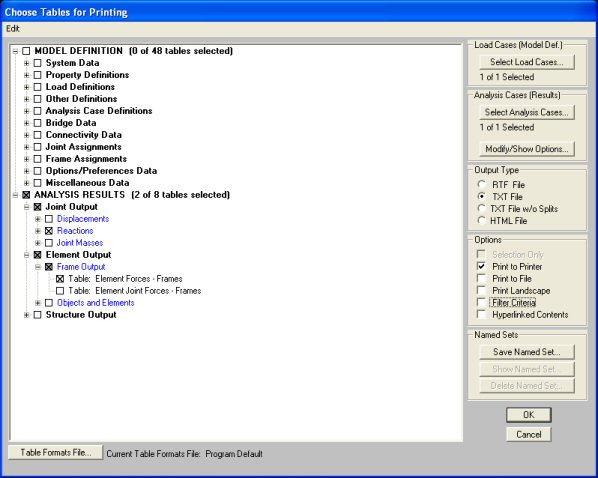The height and width of the screenshot is (478, 598).
Task: Open the Table Formats File dialog
Action: pos(56,452)
